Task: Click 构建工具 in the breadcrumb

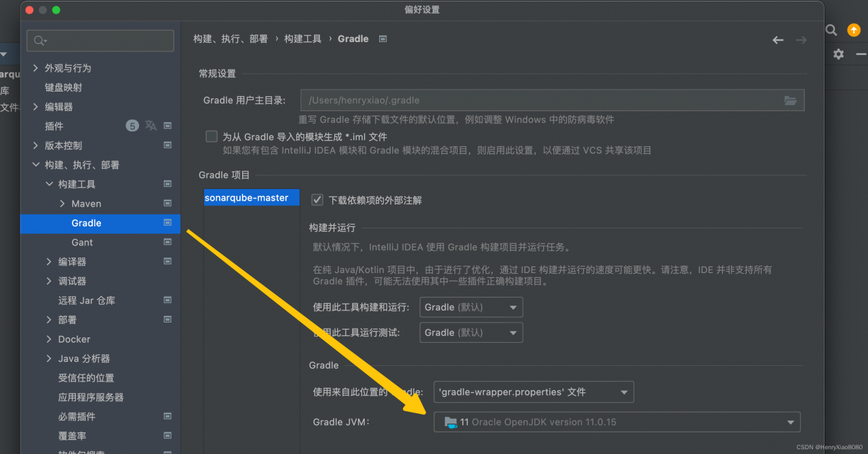Action: [x=303, y=39]
